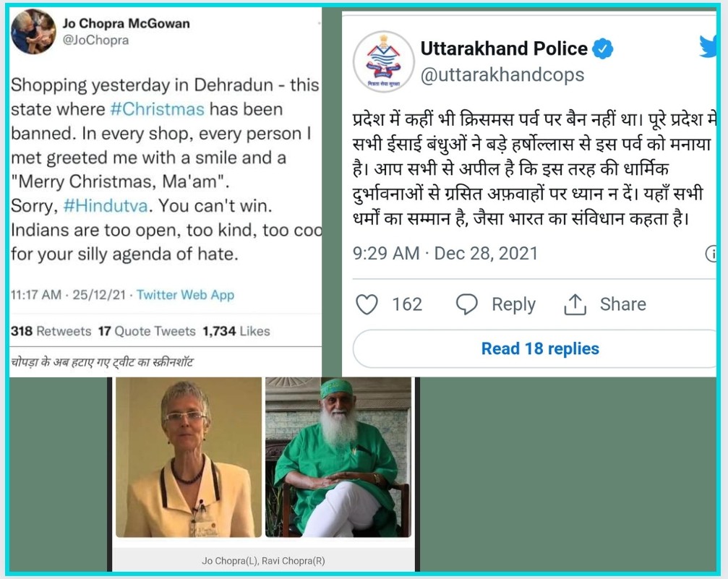Click the tweet info icon
This screenshot has width=728, height=579.
point(711,254)
